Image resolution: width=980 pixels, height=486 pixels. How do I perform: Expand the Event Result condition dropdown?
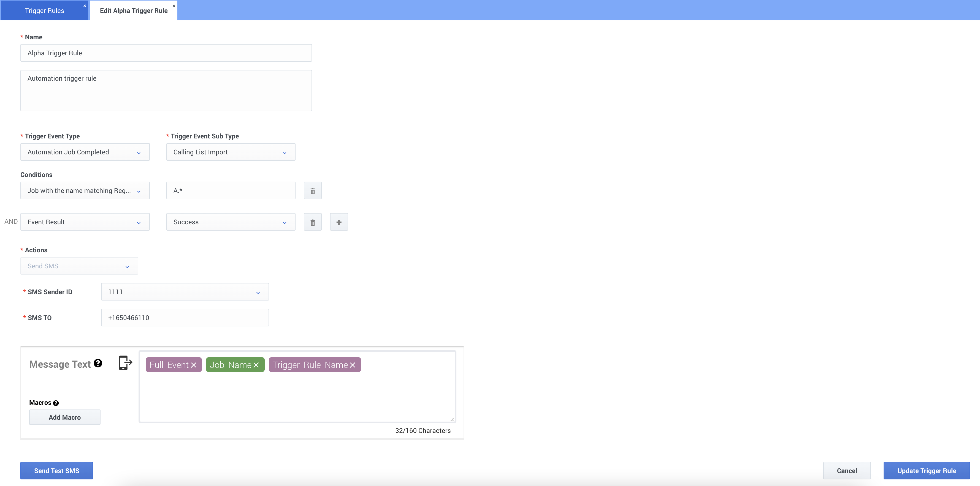pyautogui.click(x=85, y=222)
